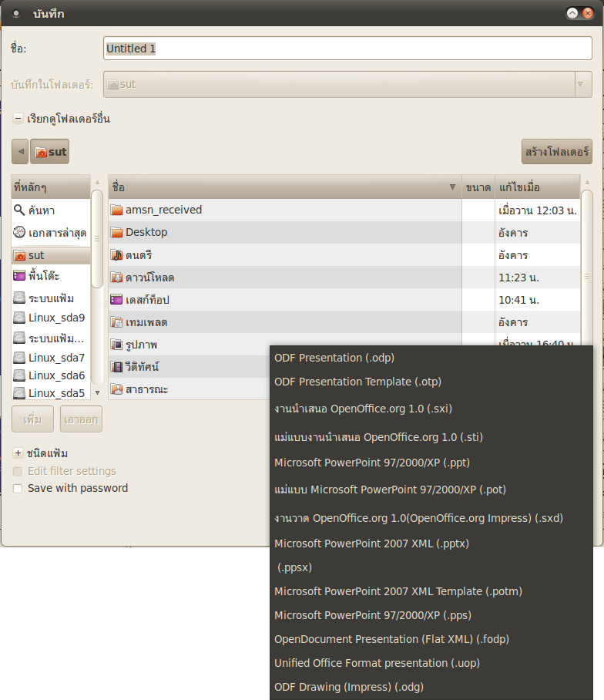Click the download folder icon beside ดาวน์โหลด
Viewport: 604px width, 700px height.
coord(116,278)
